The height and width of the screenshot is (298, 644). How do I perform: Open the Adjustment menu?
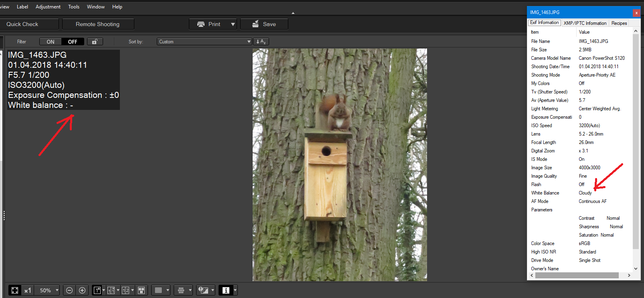(x=48, y=7)
